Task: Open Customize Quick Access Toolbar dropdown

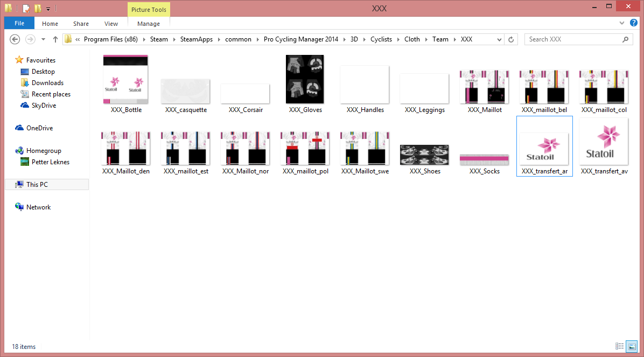Action: click(48, 9)
